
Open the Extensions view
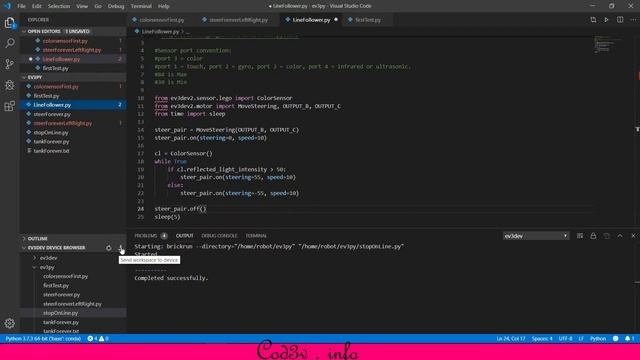9,106
